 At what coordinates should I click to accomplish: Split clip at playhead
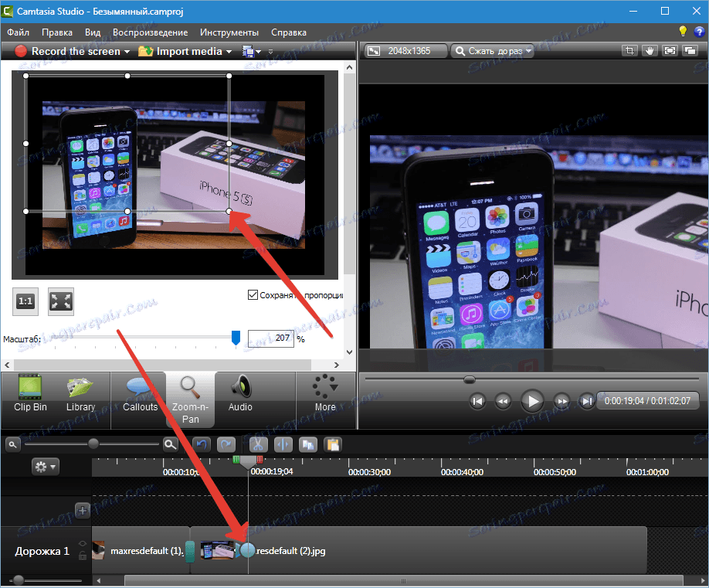click(x=283, y=444)
